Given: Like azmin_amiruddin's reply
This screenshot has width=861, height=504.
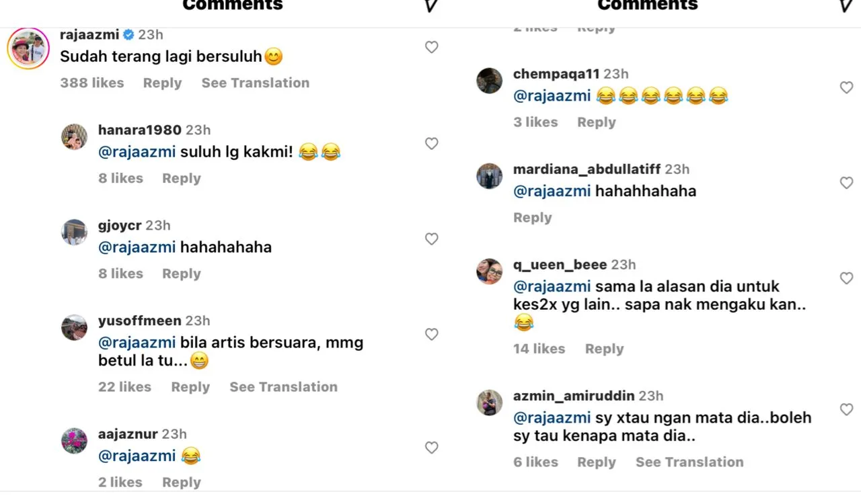Looking at the screenshot, I should tap(846, 409).
